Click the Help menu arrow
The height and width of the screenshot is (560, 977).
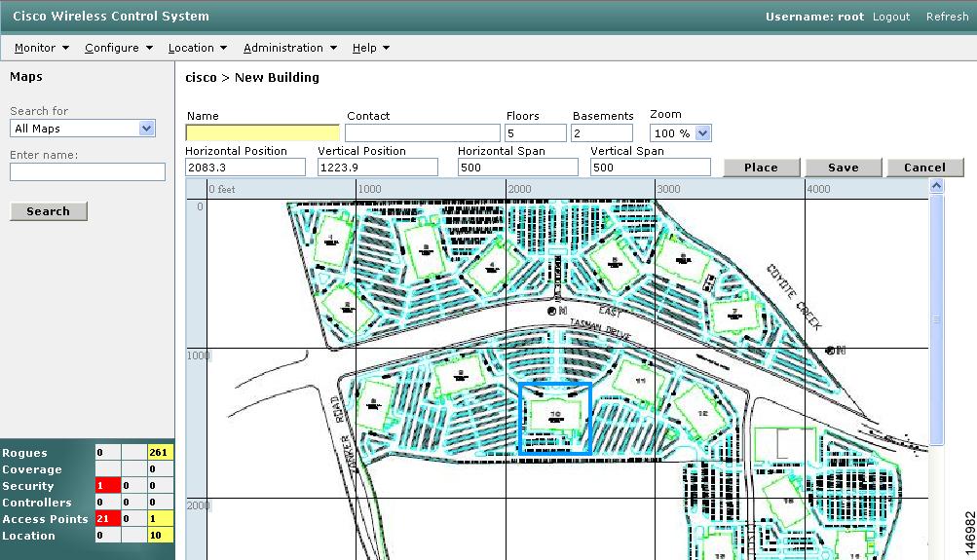(x=387, y=48)
